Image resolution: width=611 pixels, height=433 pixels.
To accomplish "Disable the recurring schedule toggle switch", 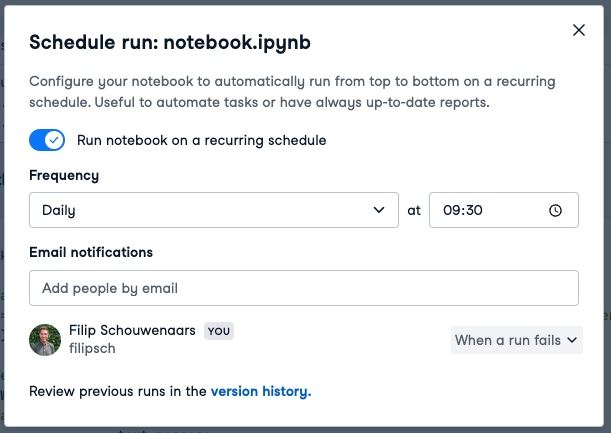I will pos(47,140).
